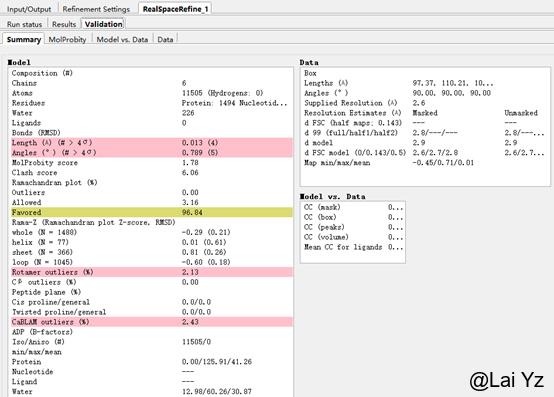Open the Data sub-tab

[165, 40]
